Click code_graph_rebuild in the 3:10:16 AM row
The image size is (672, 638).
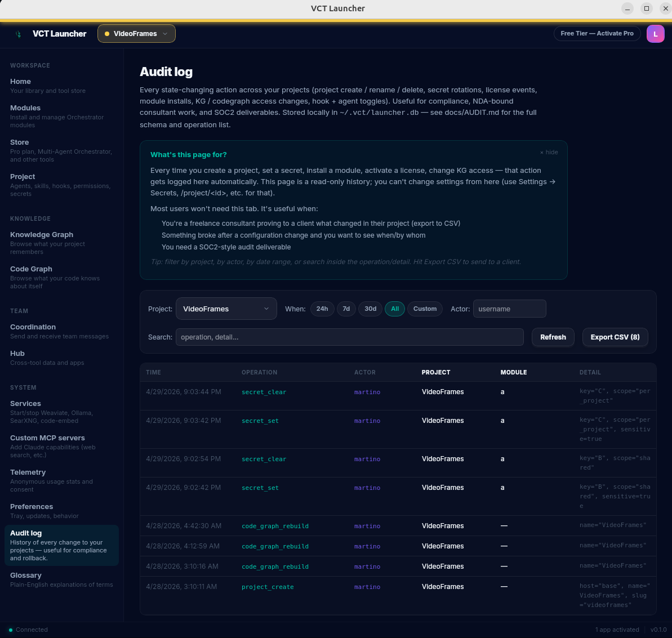[275, 566]
